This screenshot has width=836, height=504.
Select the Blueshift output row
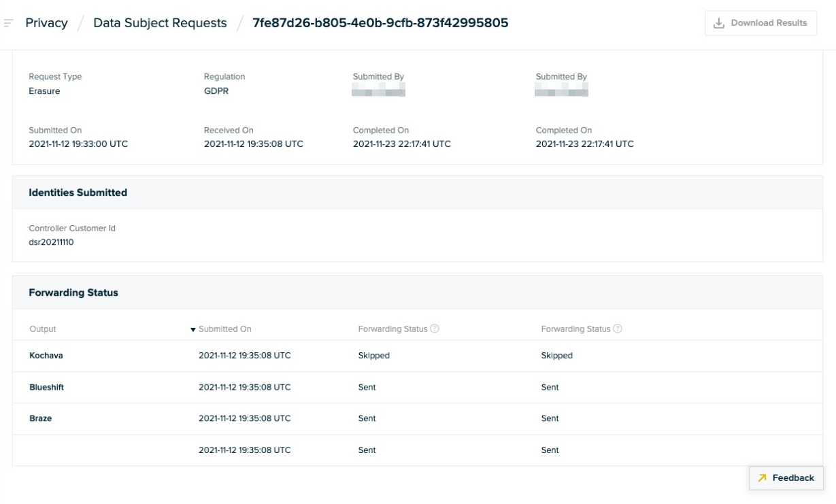[418, 387]
